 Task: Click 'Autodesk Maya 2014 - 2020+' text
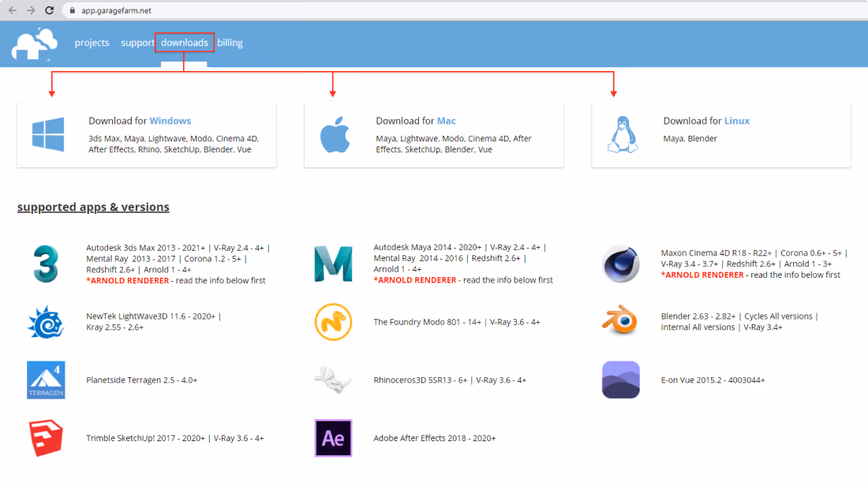(x=428, y=248)
